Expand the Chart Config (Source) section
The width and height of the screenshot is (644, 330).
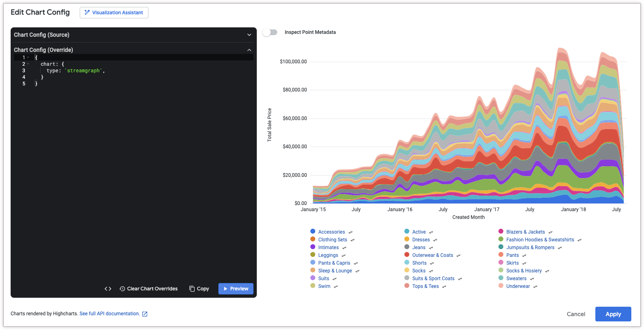249,35
